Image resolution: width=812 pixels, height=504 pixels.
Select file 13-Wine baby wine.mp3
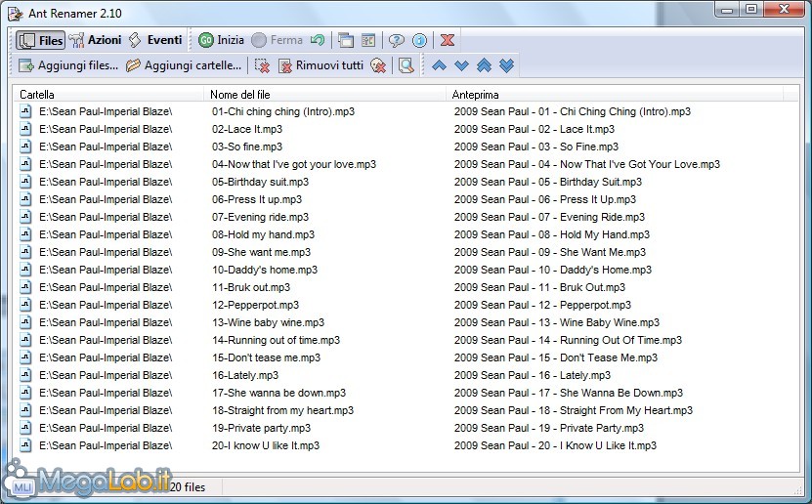(269, 323)
